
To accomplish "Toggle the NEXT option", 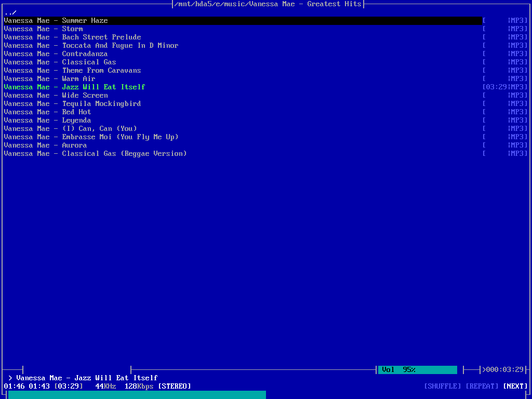I will [x=515, y=386].
